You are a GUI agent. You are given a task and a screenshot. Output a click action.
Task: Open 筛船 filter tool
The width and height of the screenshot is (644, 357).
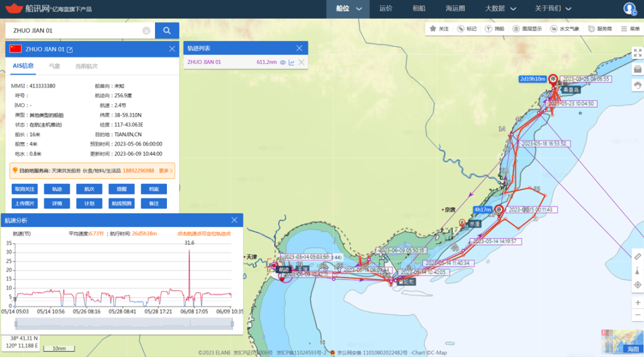pyautogui.click(x=494, y=29)
